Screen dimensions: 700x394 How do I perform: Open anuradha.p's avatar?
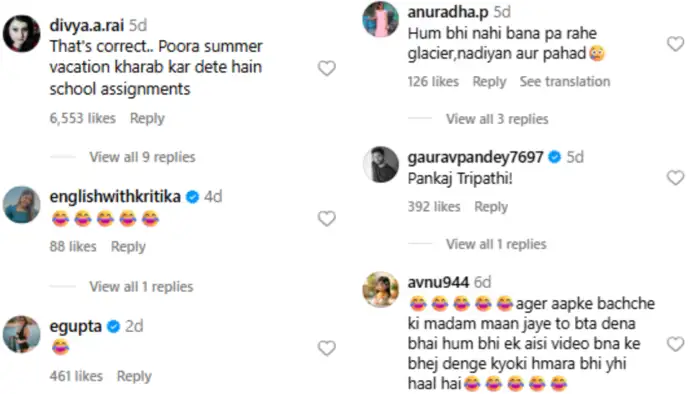(380, 19)
